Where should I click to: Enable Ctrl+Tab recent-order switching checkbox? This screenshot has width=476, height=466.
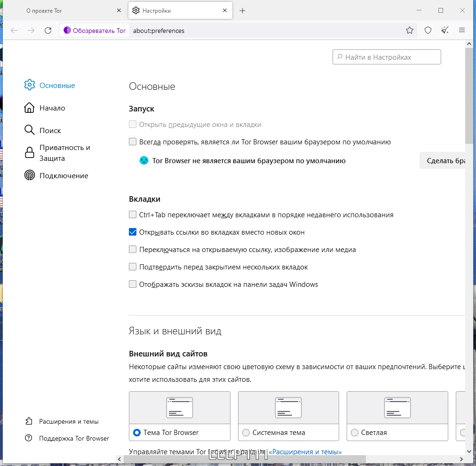[x=133, y=214]
